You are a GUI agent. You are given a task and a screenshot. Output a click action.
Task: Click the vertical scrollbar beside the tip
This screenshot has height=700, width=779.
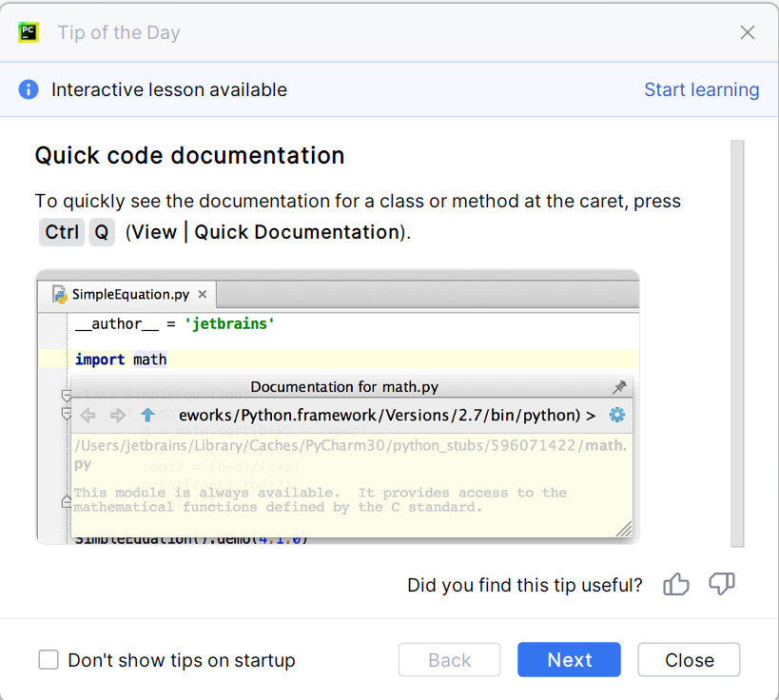coord(737,342)
